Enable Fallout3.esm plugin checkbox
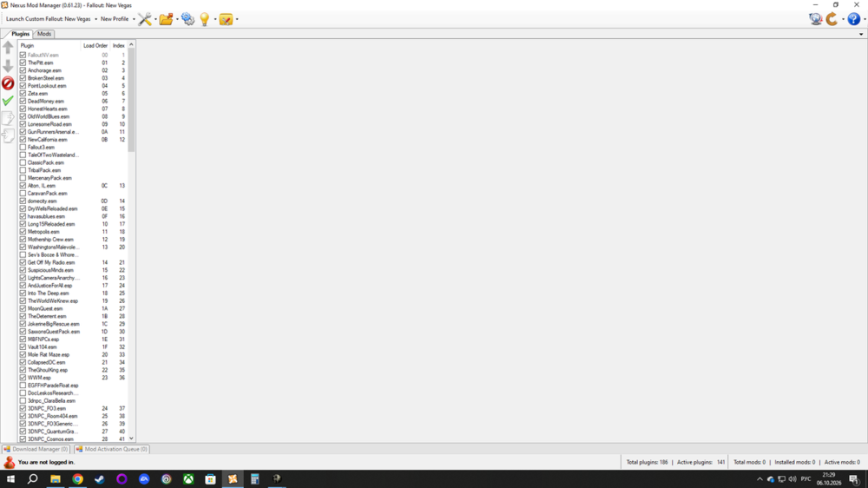The image size is (868, 488). click(23, 148)
